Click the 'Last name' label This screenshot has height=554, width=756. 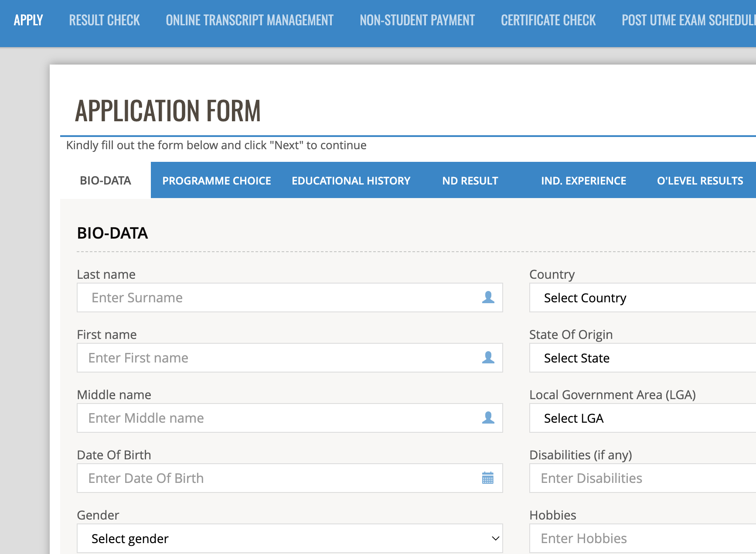click(106, 274)
